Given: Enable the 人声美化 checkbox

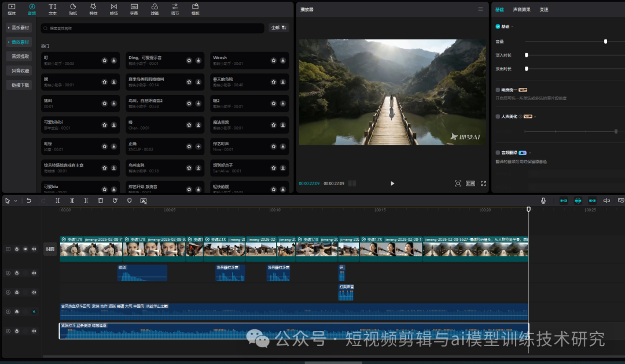Looking at the screenshot, I should (498, 117).
